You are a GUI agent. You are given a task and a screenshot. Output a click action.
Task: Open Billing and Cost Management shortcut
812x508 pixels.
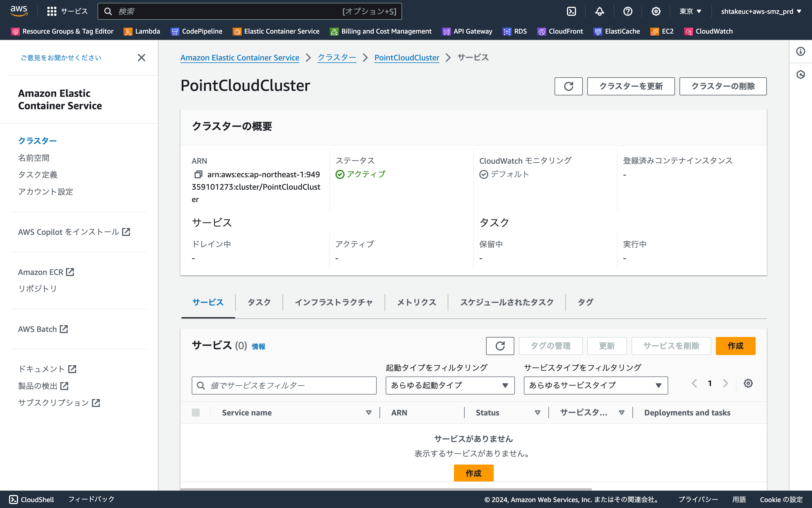(x=381, y=31)
